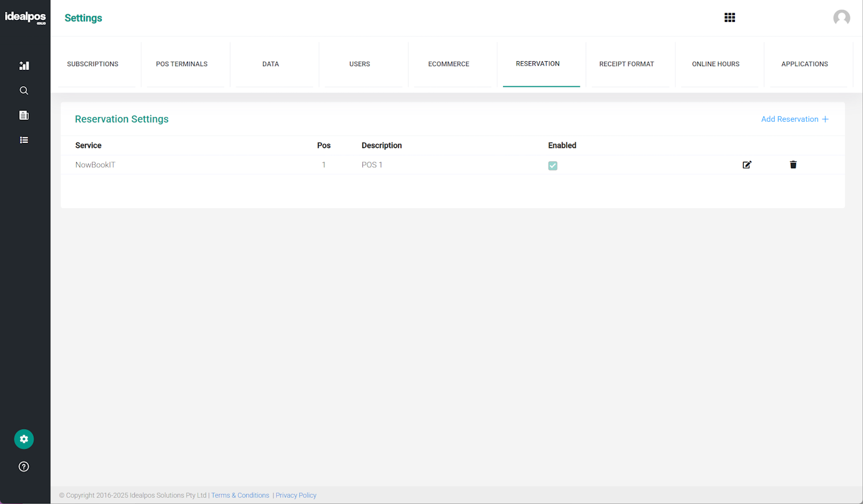863x504 pixels.
Task: Open the Privacy Policy link
Action: click(x=296, y=495)
